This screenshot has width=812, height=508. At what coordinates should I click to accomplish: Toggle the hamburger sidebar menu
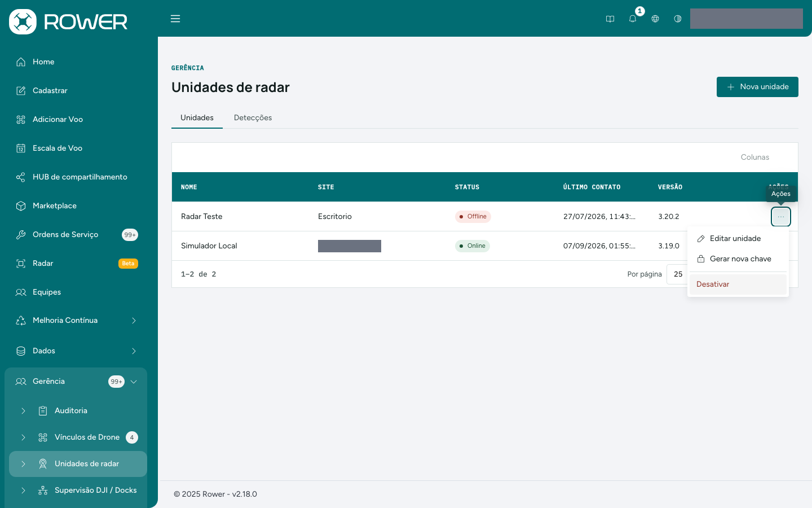[175, 19]
